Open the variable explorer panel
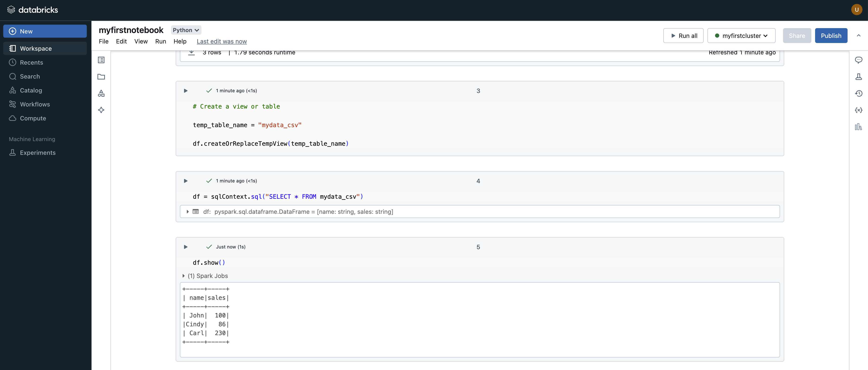 pyautogui.click(x=859, y=110)
